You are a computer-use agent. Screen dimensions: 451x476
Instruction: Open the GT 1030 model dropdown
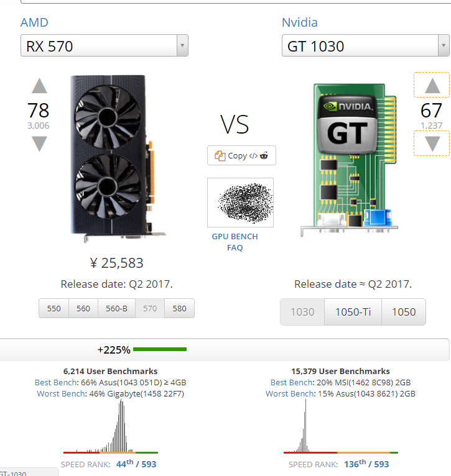pyautogui.click(x=366, y=46)
